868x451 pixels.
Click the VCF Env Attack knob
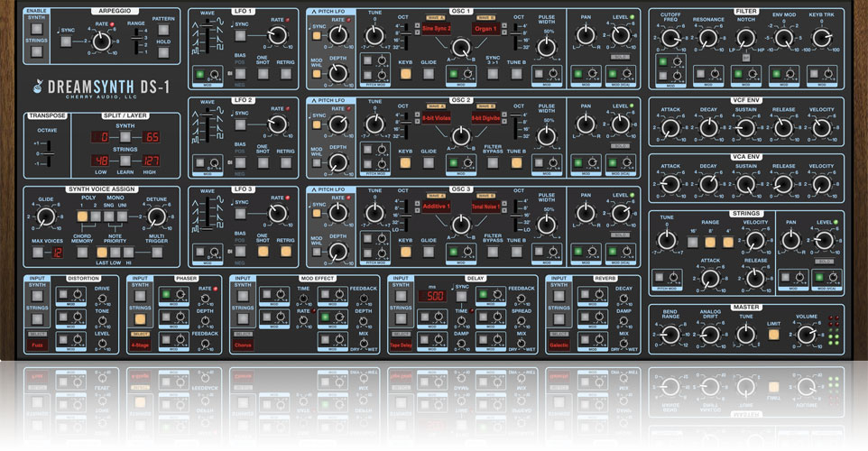[669, 128]
